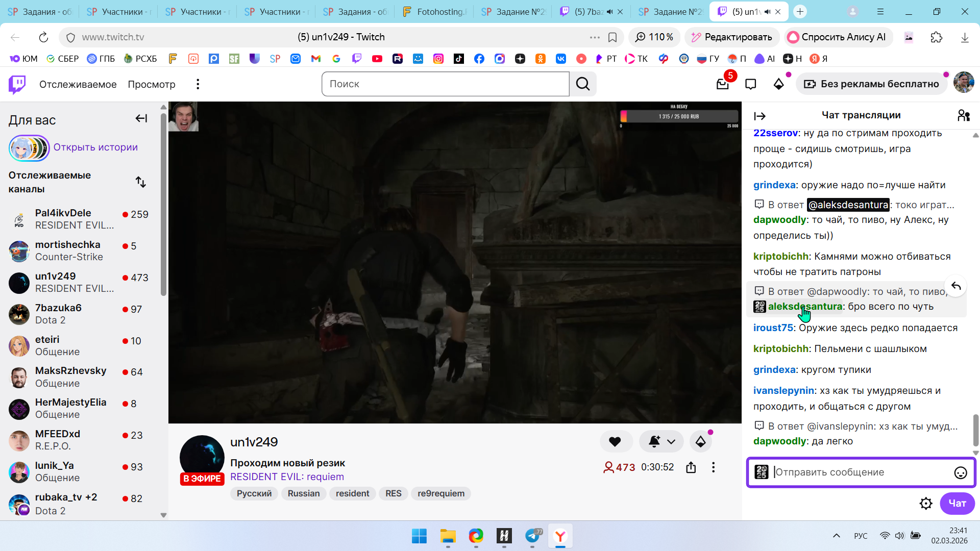Open chat community members icon
The image size is (980, 551).
click(x=963, y=116)
